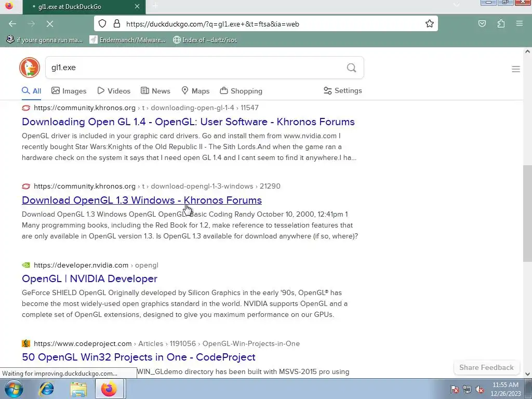The image size is (532, 399).
Task: Switch to Images results
Action: pos(69,91)
